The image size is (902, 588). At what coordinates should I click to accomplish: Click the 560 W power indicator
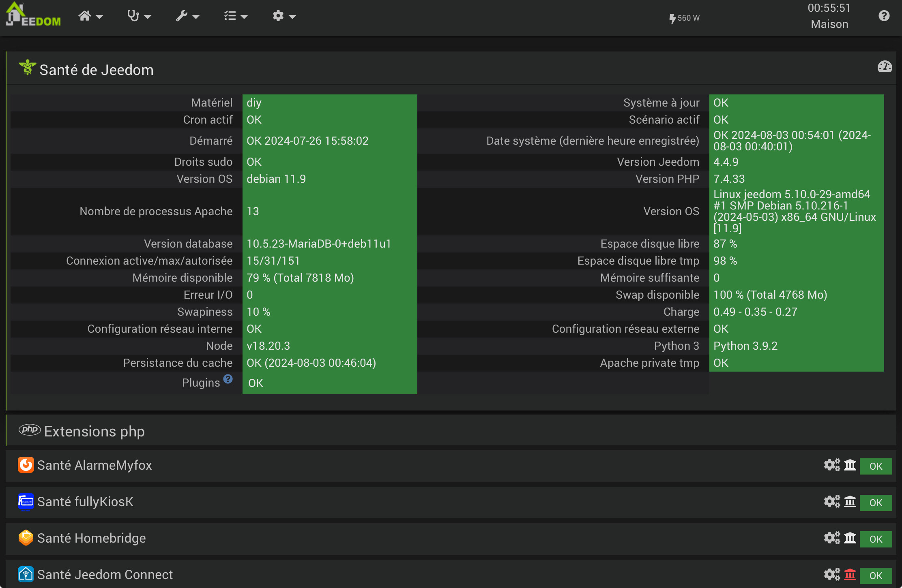684,18
